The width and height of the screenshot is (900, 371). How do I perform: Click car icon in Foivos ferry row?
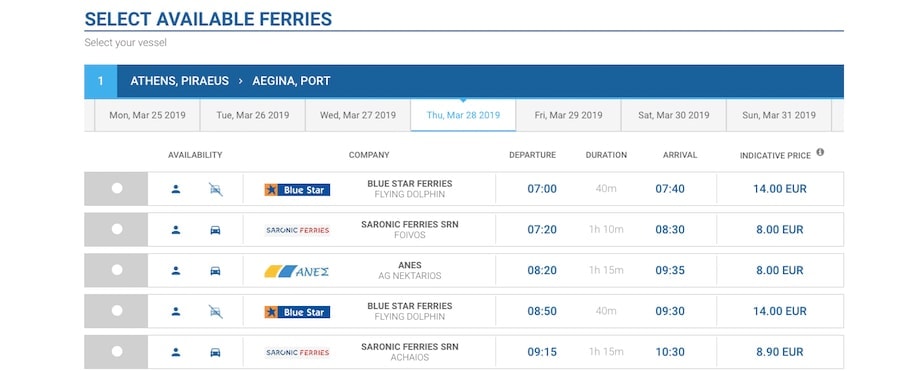(x=215, y=230)
